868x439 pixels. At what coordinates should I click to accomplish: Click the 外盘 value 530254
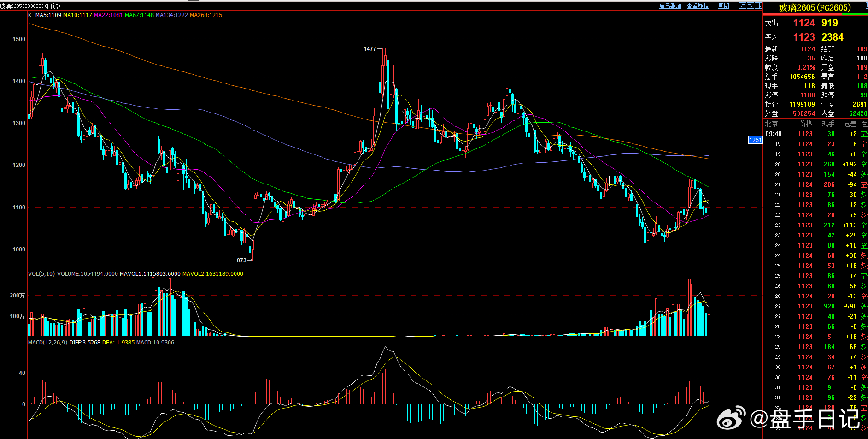tap(803, 113)
